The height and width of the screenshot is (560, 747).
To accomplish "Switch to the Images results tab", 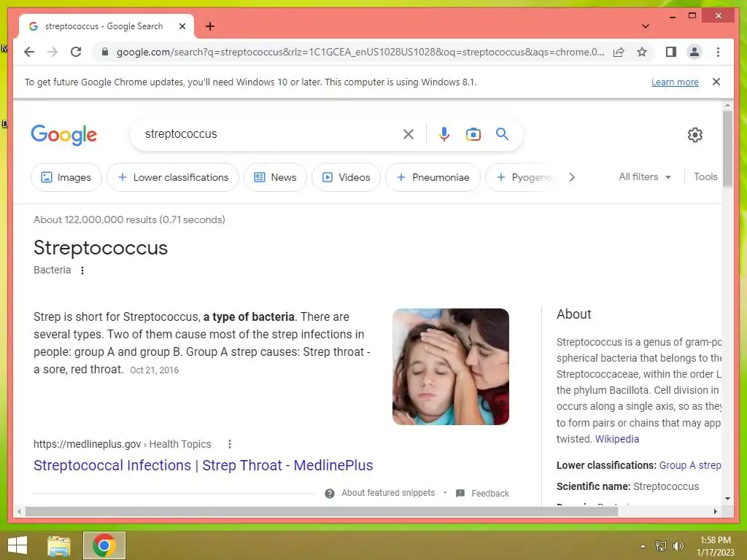I will pos(66,177).
